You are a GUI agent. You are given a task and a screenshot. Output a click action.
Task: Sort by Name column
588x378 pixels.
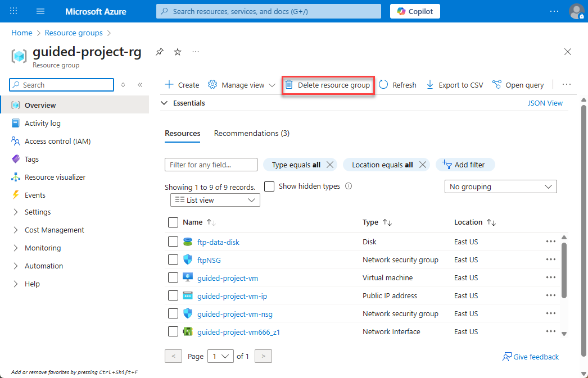point(199,222)
